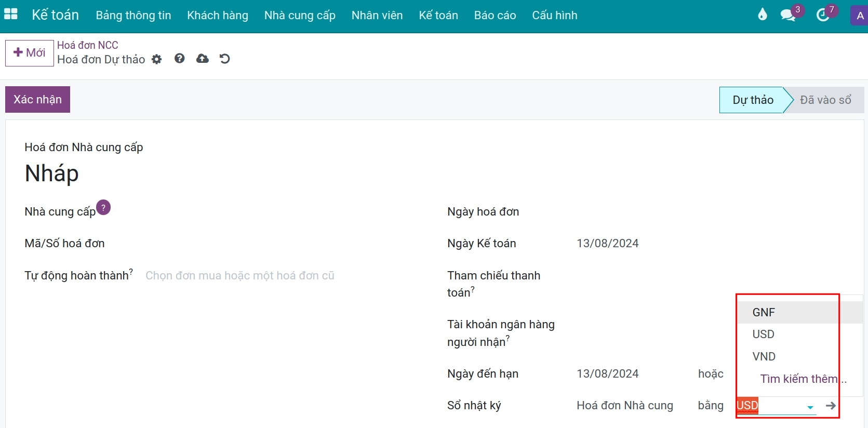Click the Nhà cung cấp help tooltip badge
Screen dimensions: 868x428
pos(103,207)
